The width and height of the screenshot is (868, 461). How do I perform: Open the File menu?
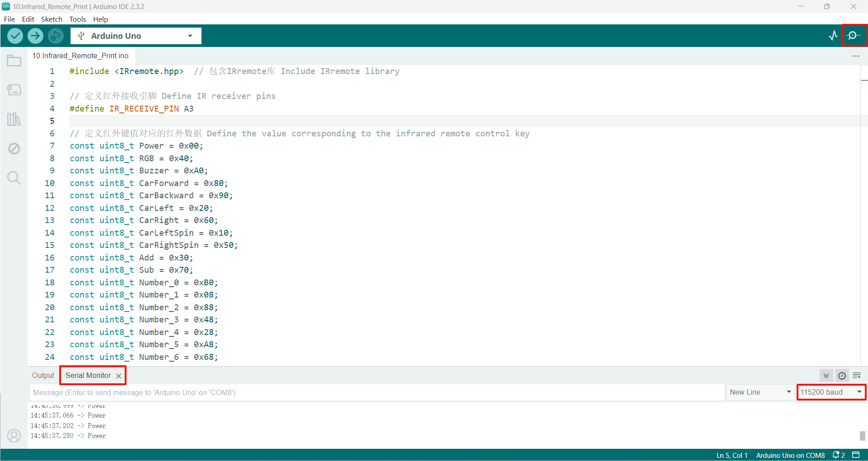(x=9, y=19)
